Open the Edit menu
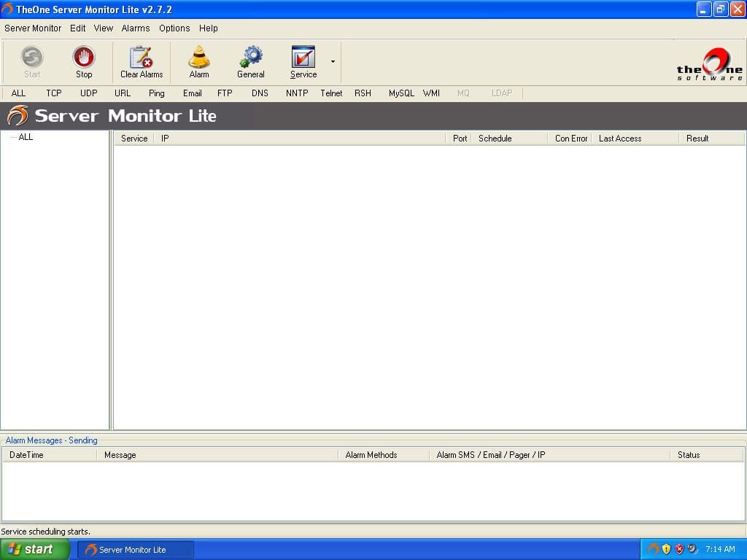The width and height of the screenshot is (747, 560). (77, 28)
